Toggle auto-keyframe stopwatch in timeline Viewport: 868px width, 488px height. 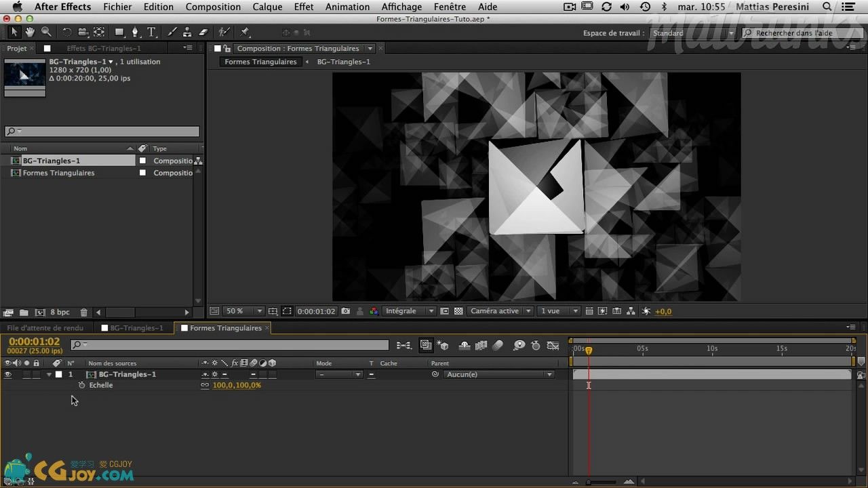(536, 346)
